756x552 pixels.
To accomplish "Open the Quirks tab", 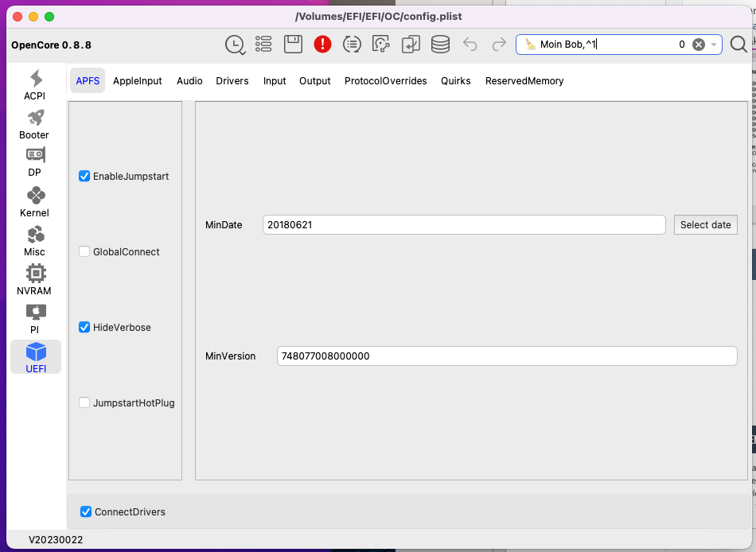I will tap(456, 80).
